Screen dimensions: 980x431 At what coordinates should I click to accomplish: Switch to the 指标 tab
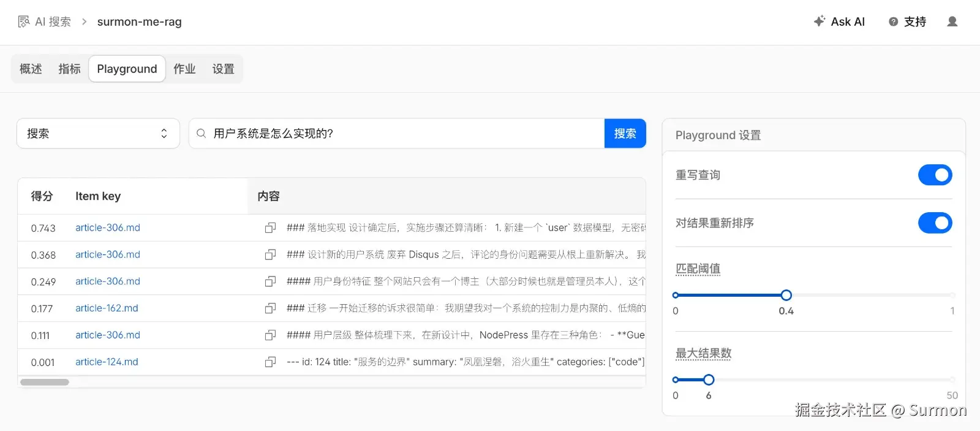tap(69, 69)
